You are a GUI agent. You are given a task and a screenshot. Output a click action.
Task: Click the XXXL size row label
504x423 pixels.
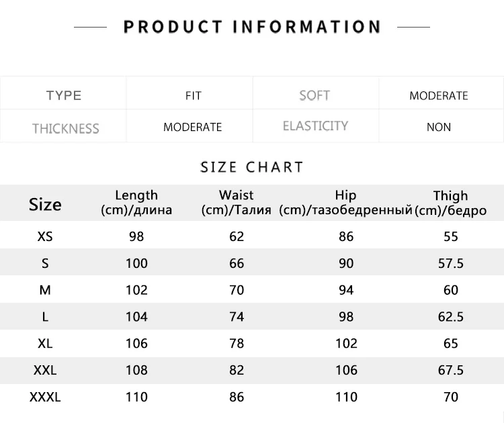[45, 397]
